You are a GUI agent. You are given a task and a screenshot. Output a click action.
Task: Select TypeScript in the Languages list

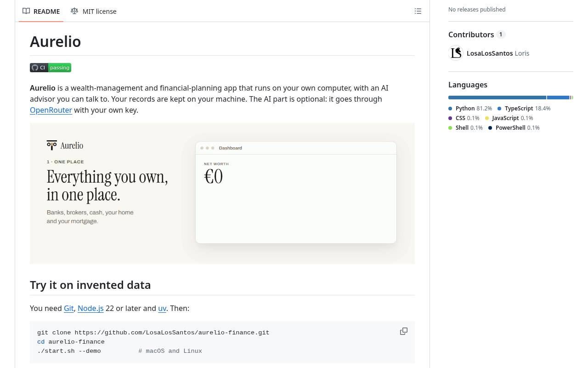[524, 109]
